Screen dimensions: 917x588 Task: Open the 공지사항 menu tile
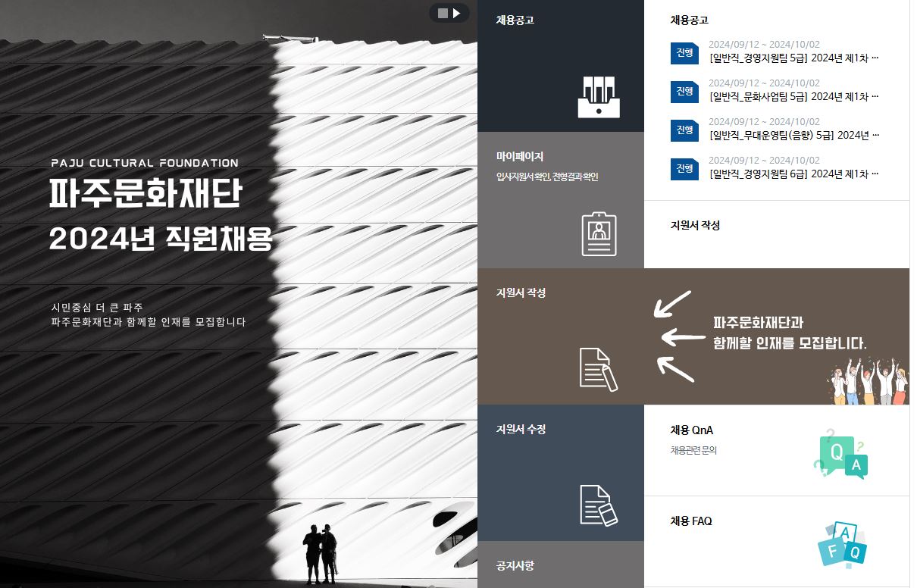pyautogui.click(x=561, y=565)
